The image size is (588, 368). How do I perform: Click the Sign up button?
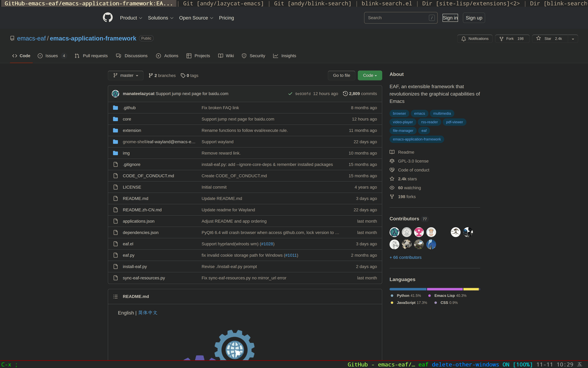474,18
